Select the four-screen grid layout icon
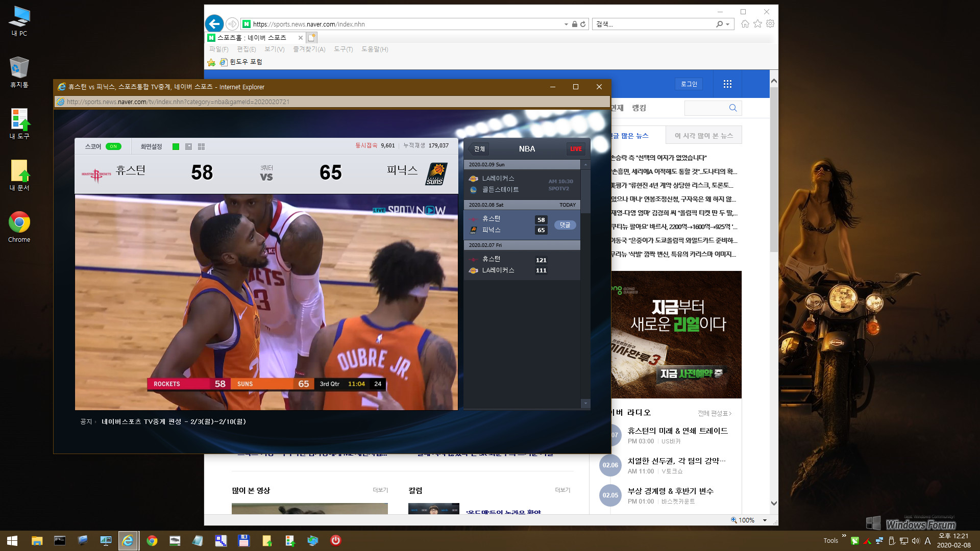This screenshot has width=980, height=551. click(x=201, y=146)
